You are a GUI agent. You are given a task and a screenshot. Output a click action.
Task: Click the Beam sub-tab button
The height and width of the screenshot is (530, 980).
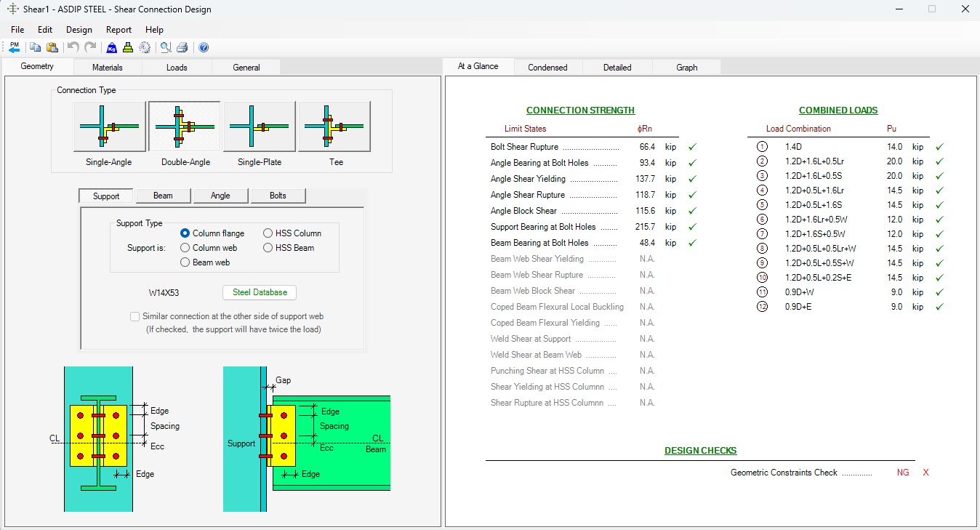click(163, 196)
